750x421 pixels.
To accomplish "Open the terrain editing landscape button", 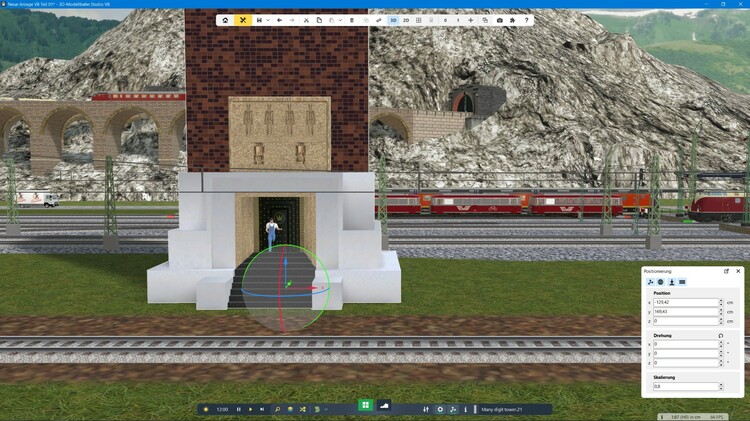I will (384, 406).
